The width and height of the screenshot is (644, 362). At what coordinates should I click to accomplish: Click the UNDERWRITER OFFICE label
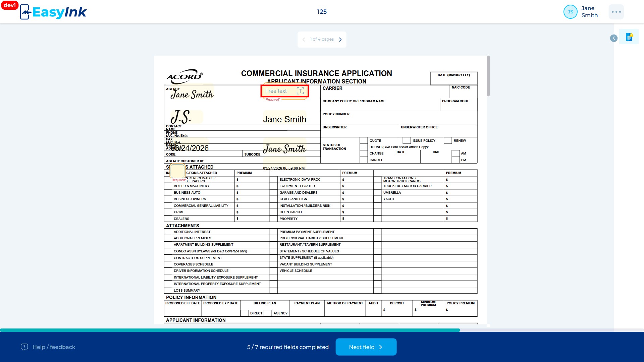(x=419, y=127)
